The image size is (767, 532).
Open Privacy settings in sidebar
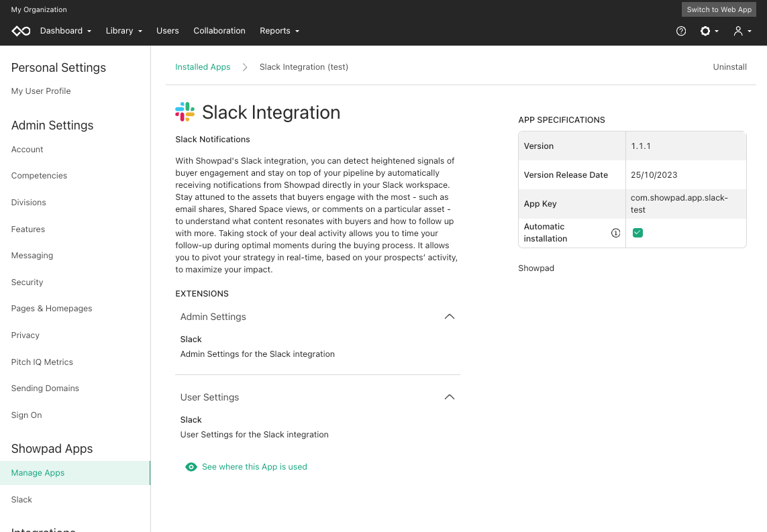[25, 335]
